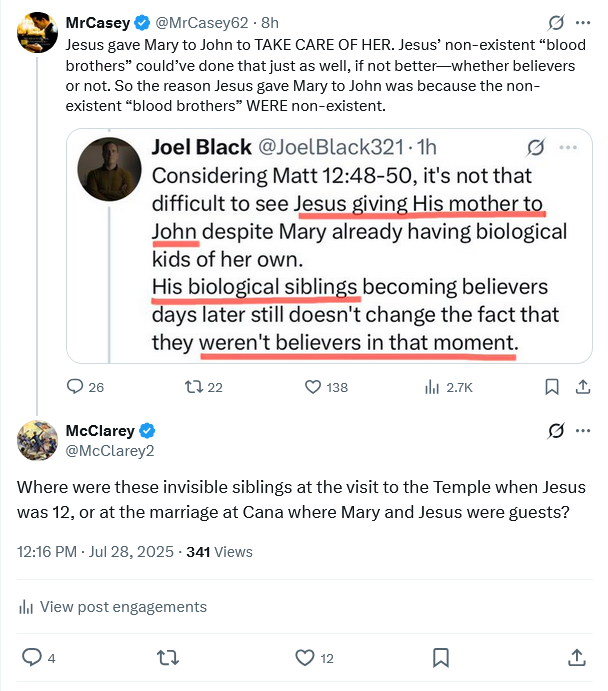Click Grok icon on McClarey's post

(x=555, y=431)
